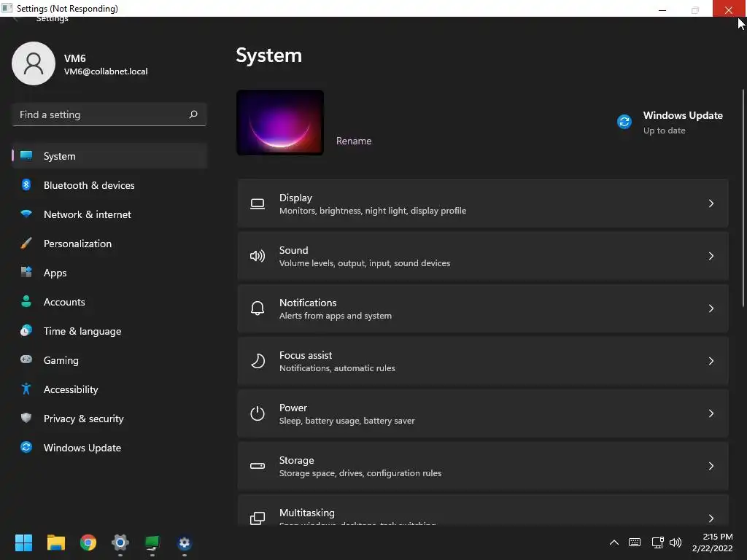Click the search magnifier icon
The image size is (747, 560).
pos(193,114)
